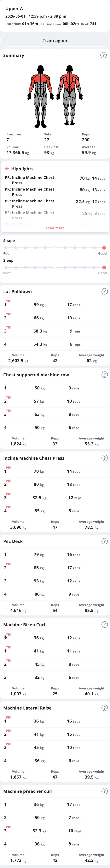This screenshot has height=868, width=110.
Task: Click the warm-up set icon in Bicep Curl
Action: pos(5,638)
